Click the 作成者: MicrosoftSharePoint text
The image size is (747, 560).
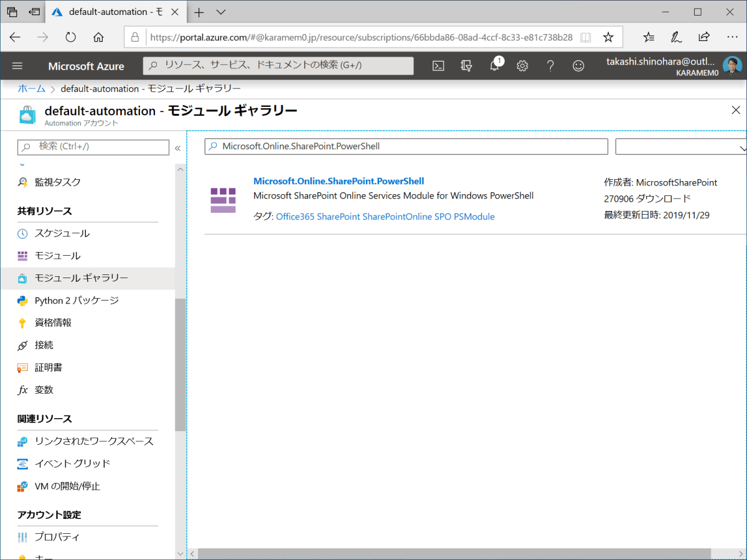tap(660, 182)
